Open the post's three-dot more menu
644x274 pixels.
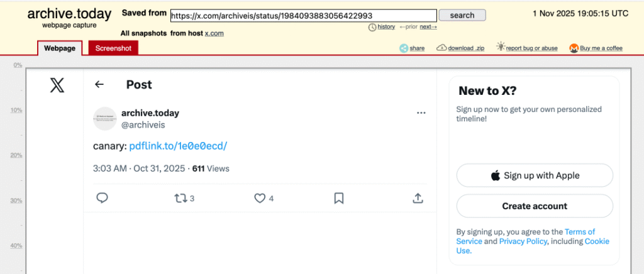coord(421,113)
